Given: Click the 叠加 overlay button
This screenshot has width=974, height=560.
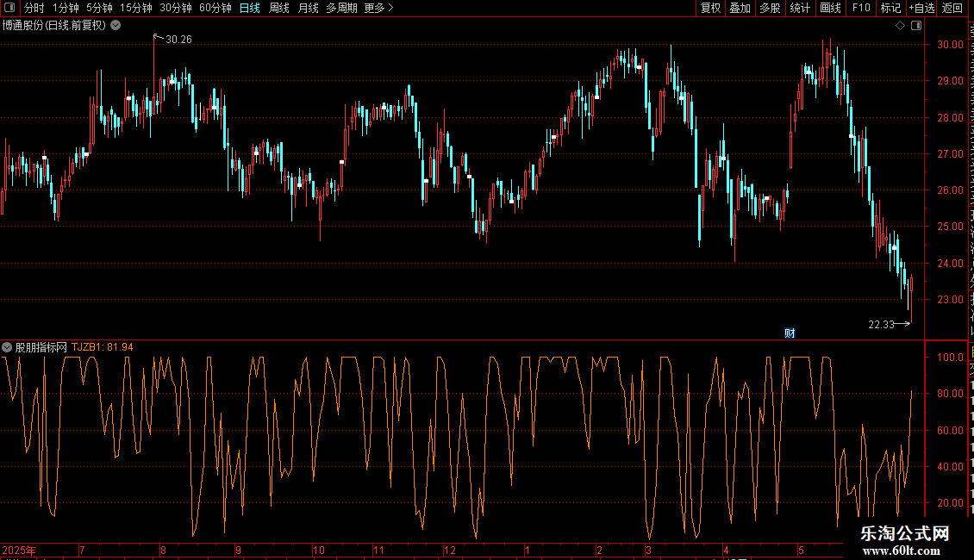Looking at the screenshot, I should point(740,8).
